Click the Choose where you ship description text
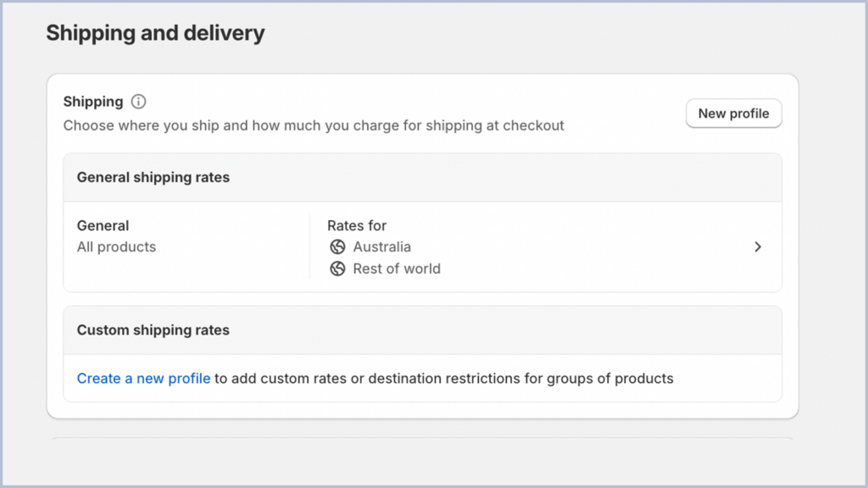This screenshot has height=488, width=868. click(314, 125)
